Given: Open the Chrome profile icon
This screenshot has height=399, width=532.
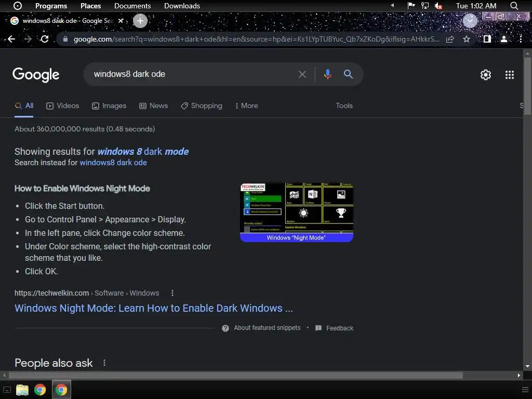Looking at the screenshot, I should tap(504, 39).
